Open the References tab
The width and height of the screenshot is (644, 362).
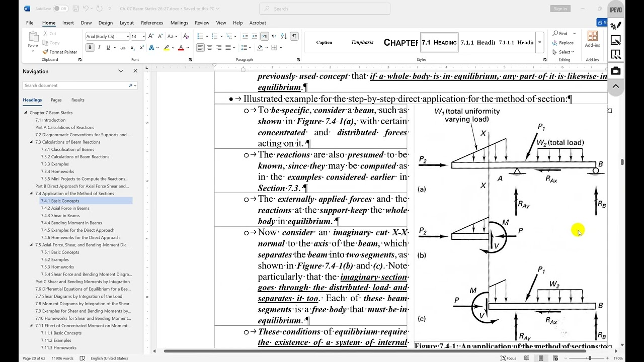coord(152,23)
